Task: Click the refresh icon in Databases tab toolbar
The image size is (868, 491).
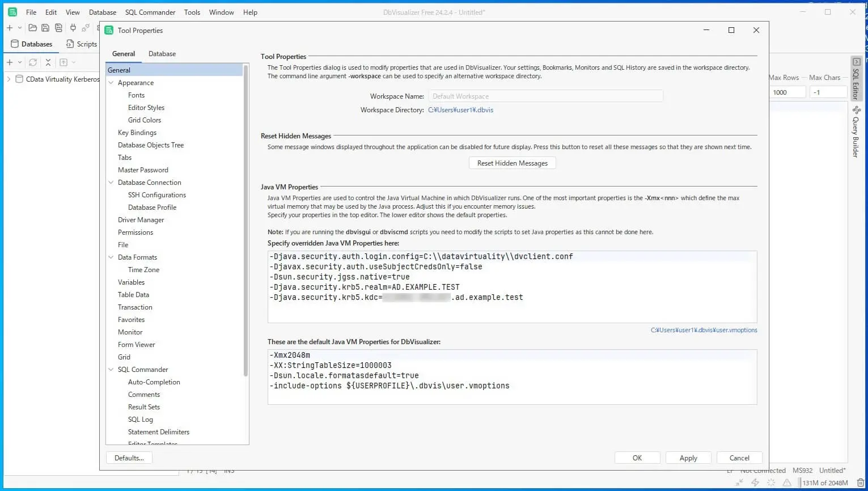Action: click(33, 62)
